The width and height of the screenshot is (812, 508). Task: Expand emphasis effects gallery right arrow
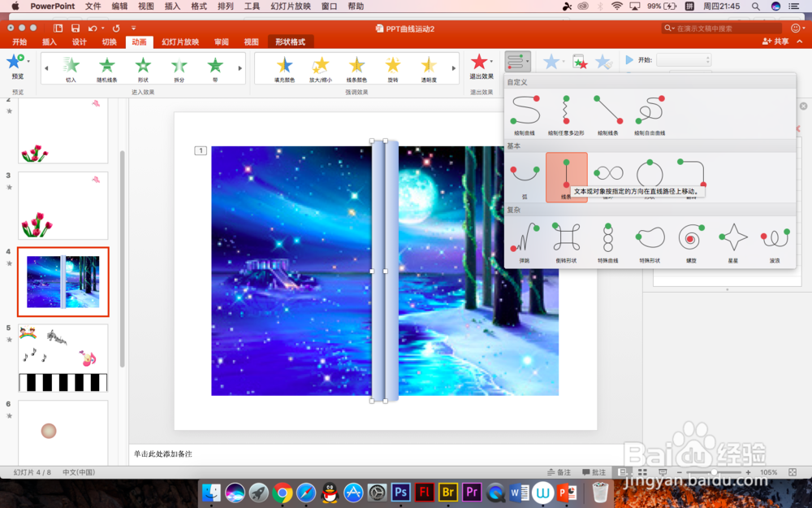pos(454,68)
